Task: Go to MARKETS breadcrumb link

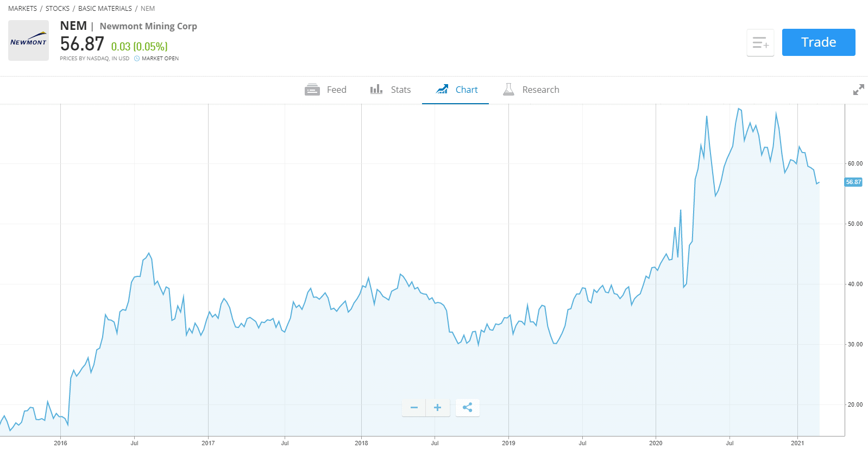Action: (23, 9)
